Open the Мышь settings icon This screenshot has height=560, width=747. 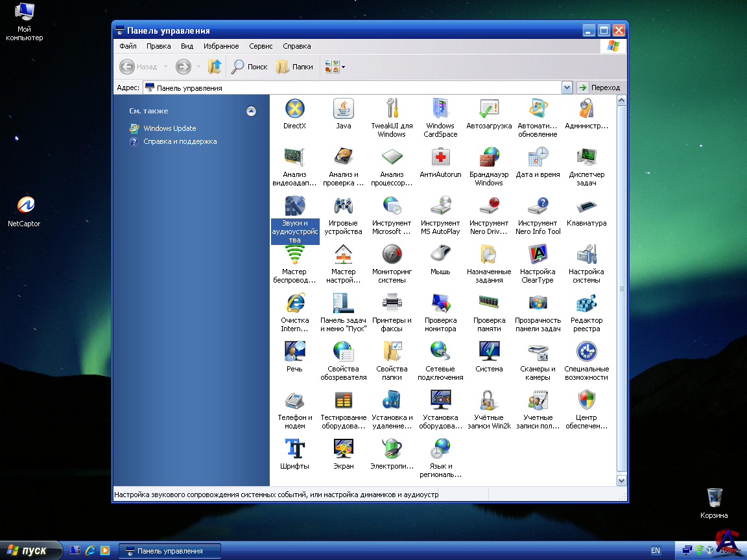pyautogui.click(x=440, y=255)
